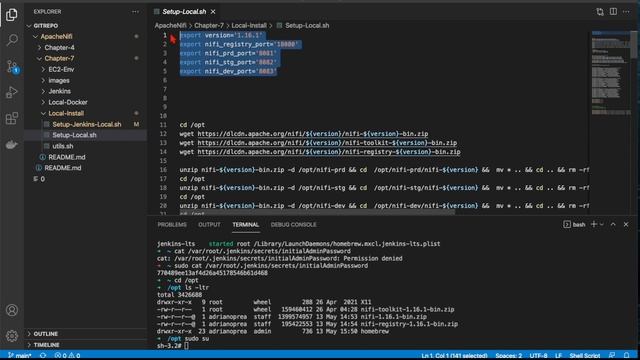640x360 pixels.
Task: Open the Run and Debug view
Action: tap(12, 92)
